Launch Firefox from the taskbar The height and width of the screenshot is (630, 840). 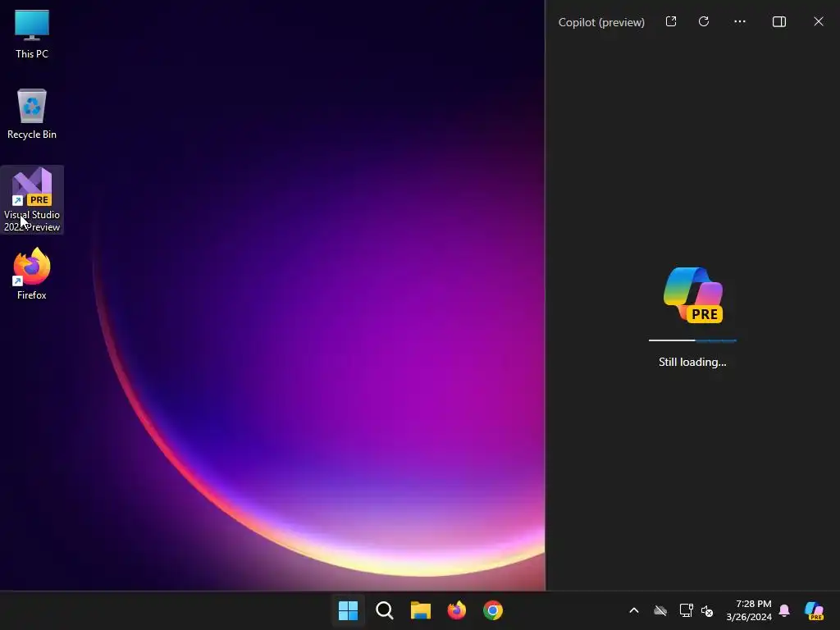456,610
